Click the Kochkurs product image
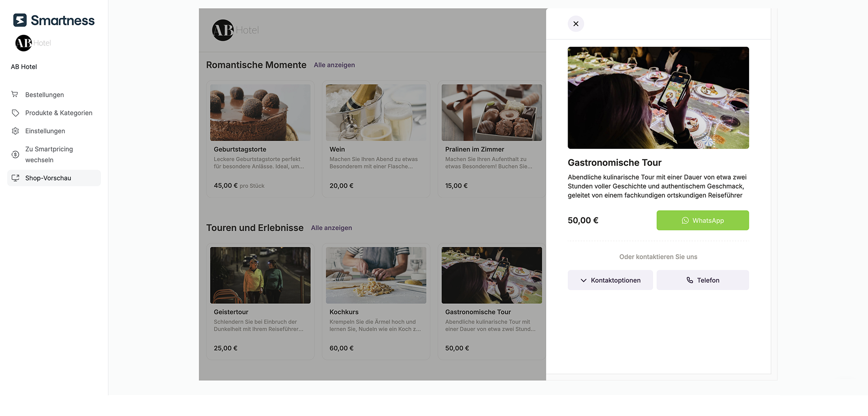 pos(376,275)
